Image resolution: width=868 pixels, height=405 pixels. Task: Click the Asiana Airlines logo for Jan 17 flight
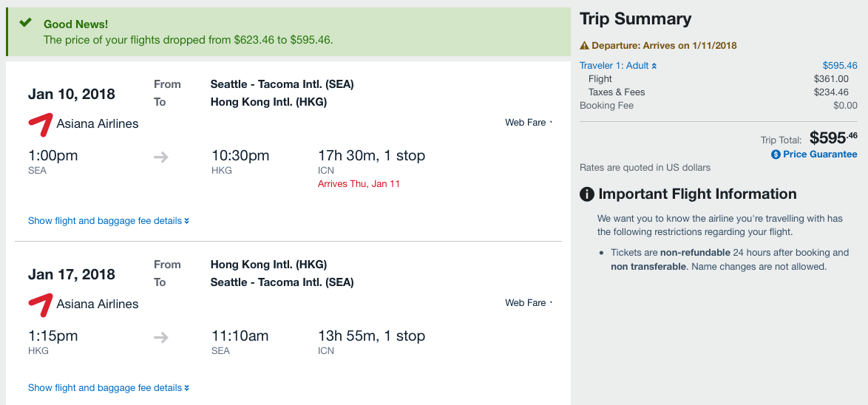41,304
